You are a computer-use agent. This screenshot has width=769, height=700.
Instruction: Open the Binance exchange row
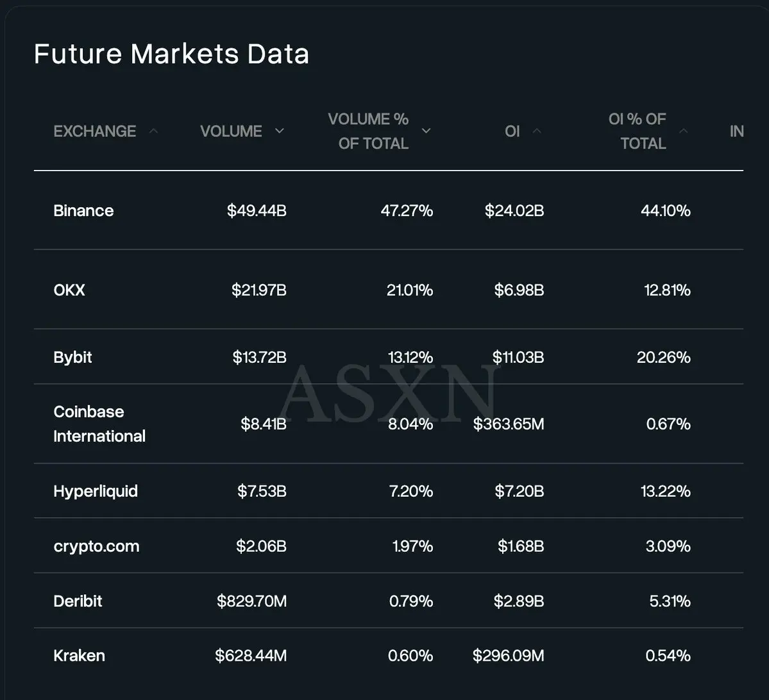tap(83, 211)
